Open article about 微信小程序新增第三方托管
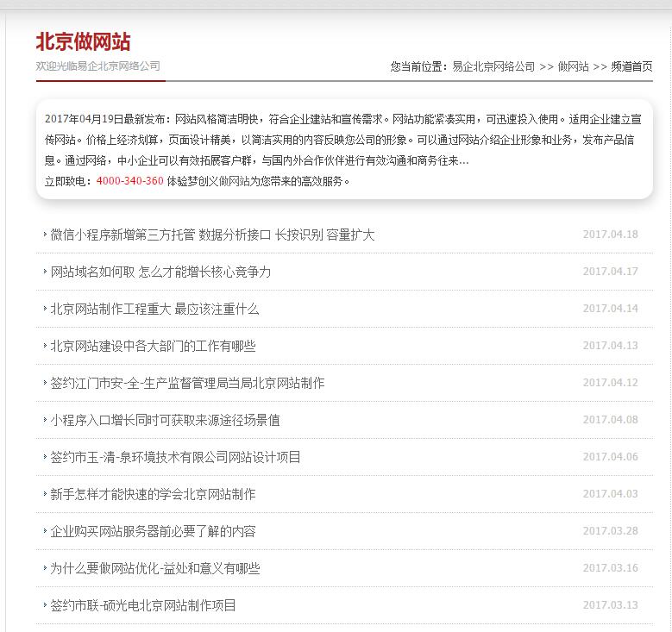 [x=212, y=235]
